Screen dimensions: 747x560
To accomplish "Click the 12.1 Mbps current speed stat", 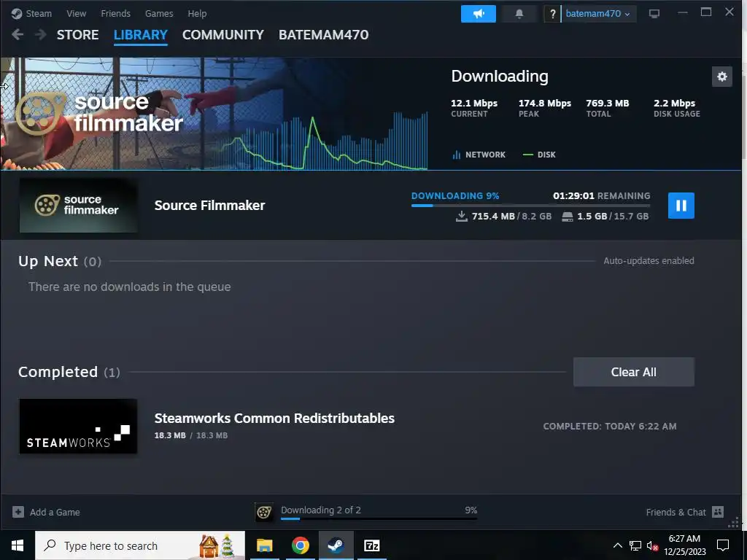I will 474,108.
